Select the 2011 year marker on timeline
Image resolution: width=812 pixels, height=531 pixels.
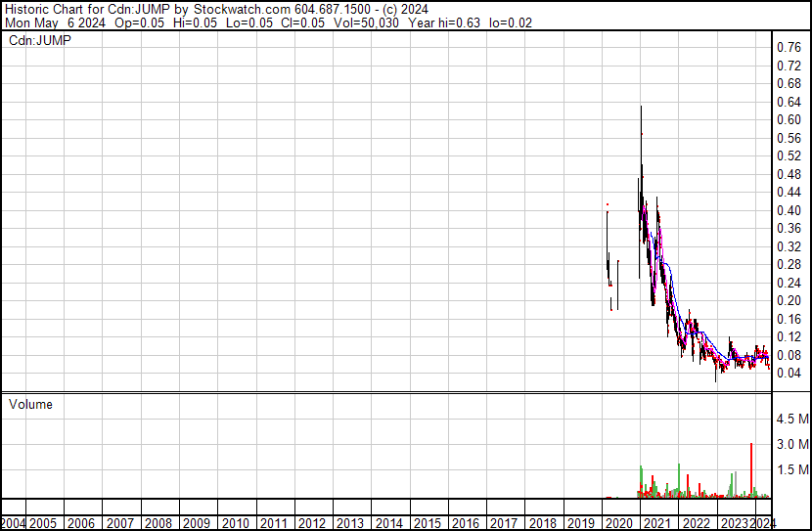273,523
